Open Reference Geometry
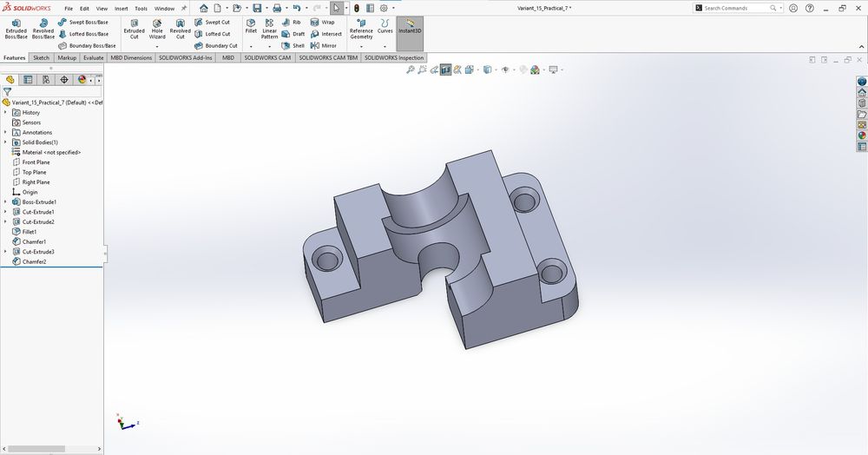Image resolution: width=868 pixels, height=455 pixels. [361, 29]
